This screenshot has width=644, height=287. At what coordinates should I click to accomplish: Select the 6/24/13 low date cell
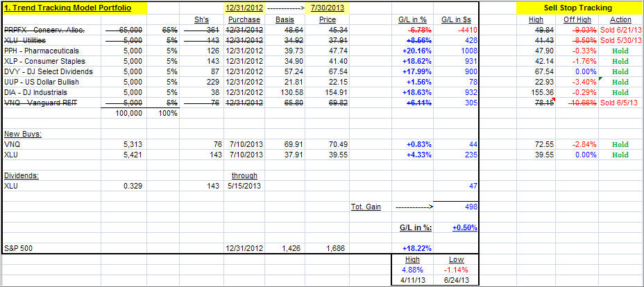click(x=457, y=281)
